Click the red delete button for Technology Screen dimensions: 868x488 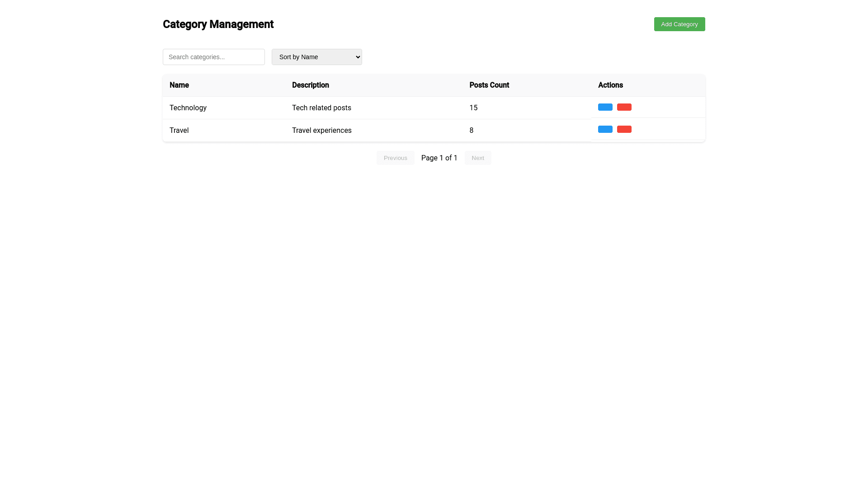(624, 107)
